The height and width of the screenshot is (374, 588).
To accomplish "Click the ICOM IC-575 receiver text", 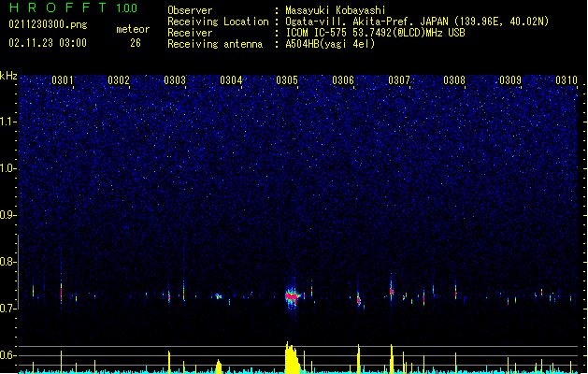I will click(375, 33).
